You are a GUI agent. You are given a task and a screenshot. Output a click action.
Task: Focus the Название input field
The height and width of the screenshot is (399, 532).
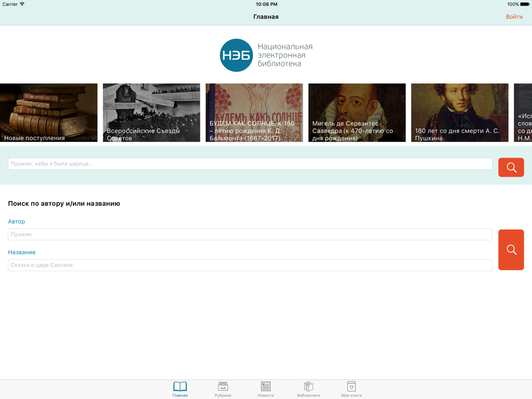pos(250,265)
